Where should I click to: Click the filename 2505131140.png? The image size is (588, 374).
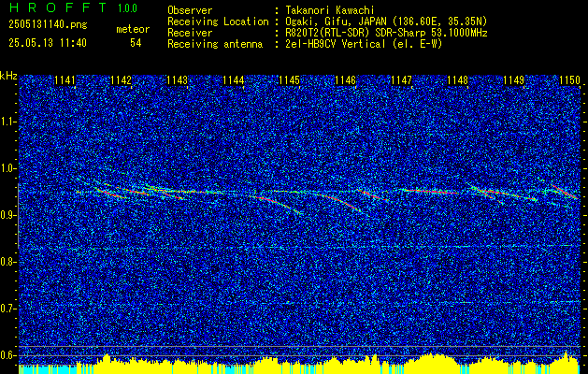48,25
